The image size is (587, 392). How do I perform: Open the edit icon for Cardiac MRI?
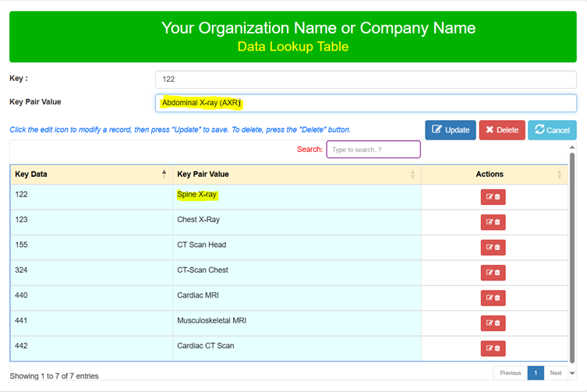(x=489, y=298)
